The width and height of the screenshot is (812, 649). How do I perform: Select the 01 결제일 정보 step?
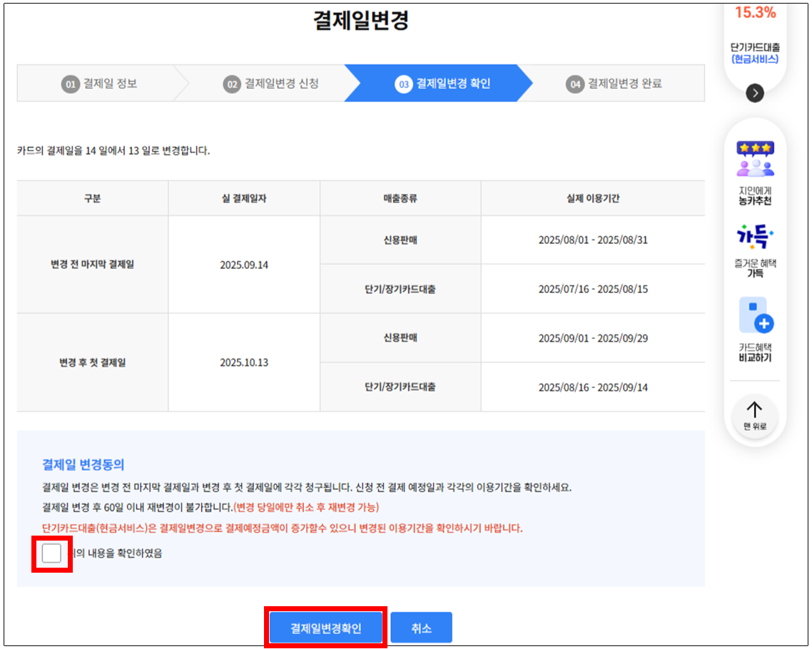[99, 83]
